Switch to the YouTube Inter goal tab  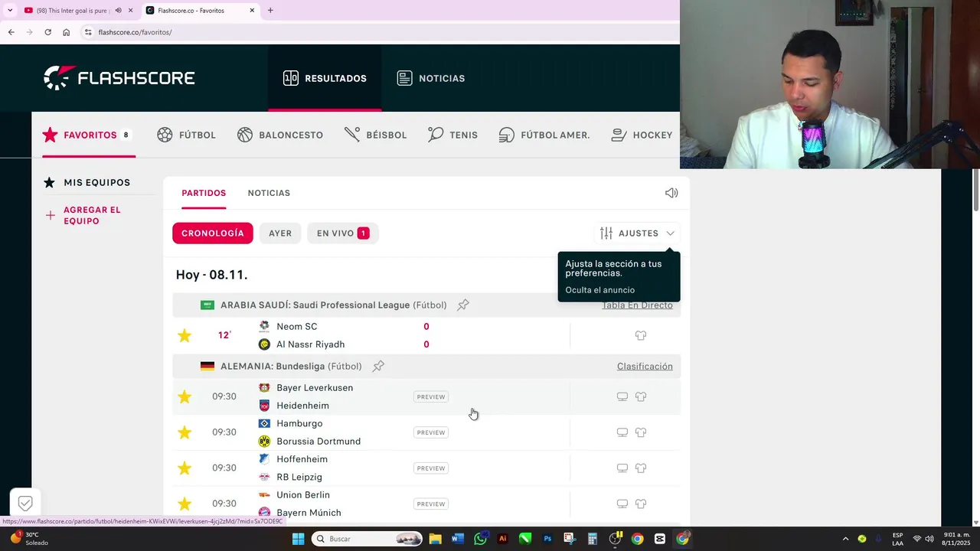73,11
